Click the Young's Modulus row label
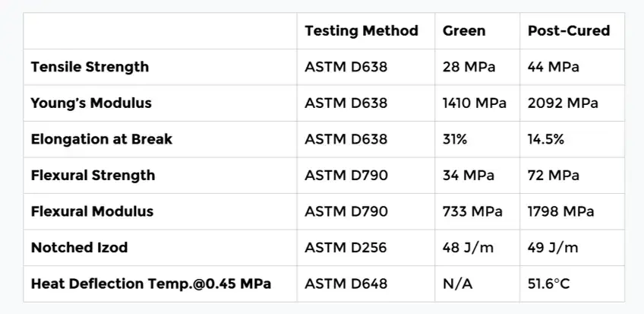Image resolution: width=644 pixels, height=314 pixels. (x=91, y=103)
